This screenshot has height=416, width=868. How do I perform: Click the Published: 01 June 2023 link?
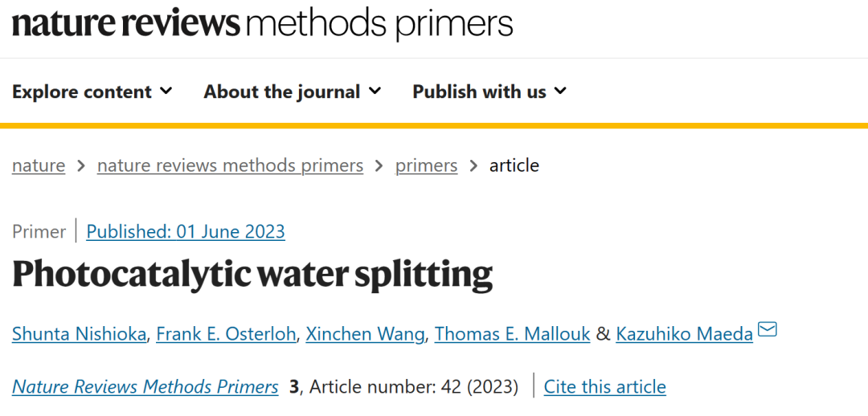click(x=186, y=231)
